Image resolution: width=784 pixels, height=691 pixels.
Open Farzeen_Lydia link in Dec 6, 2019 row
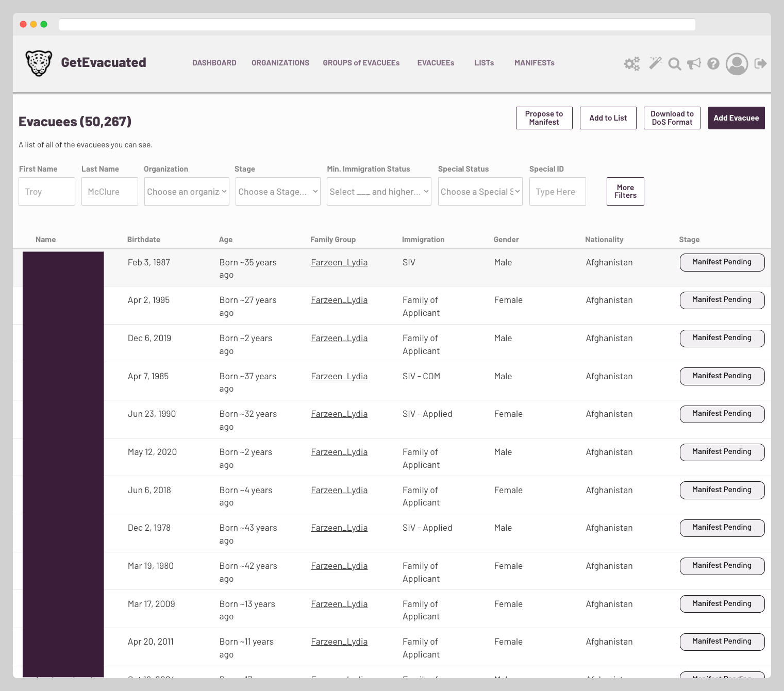[x=339, y=338]
